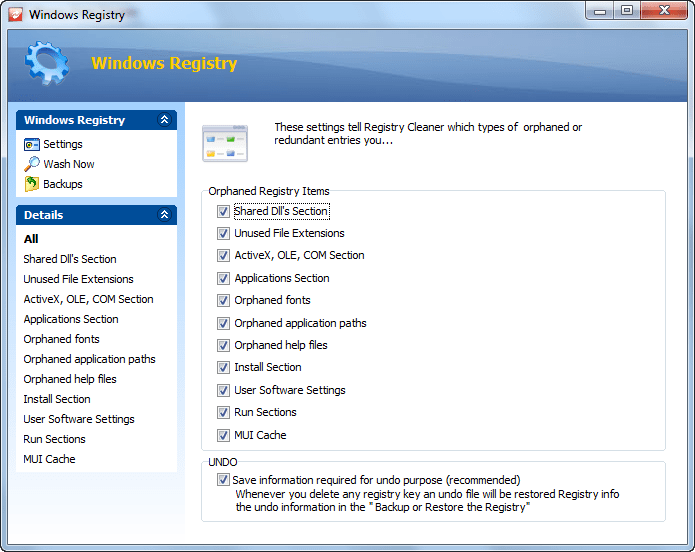
Task: Select Shared Dll's Section in Details list
Action: pos(70,259)
